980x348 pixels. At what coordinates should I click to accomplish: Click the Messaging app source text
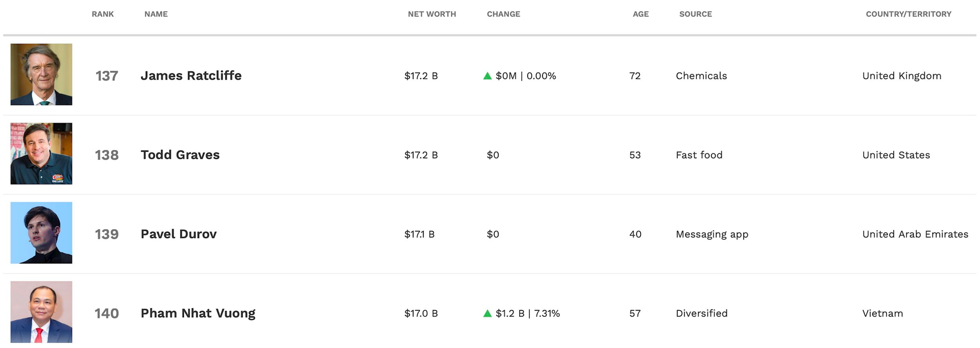[x=712, y=234]
